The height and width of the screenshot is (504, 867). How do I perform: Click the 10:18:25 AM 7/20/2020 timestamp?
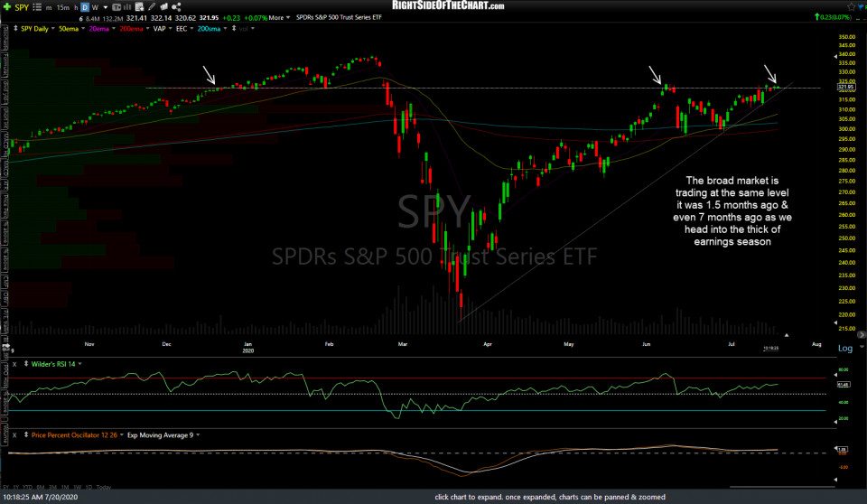41,497
